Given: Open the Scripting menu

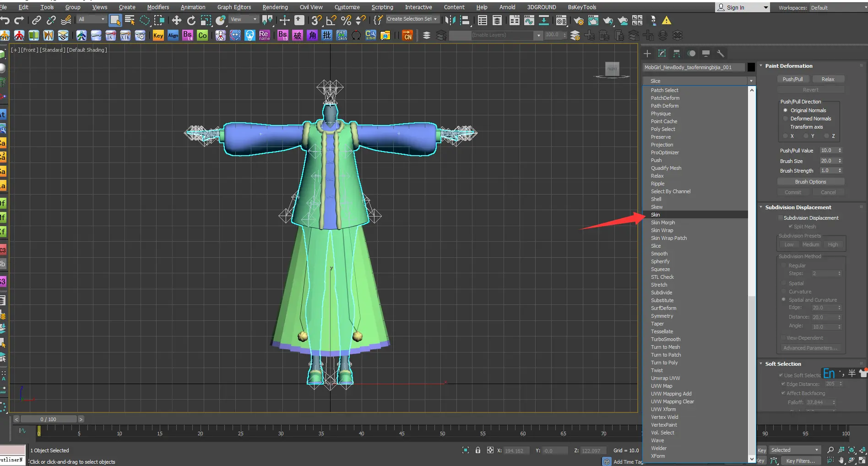Looking at the screenshot, I should click(382, 7).
